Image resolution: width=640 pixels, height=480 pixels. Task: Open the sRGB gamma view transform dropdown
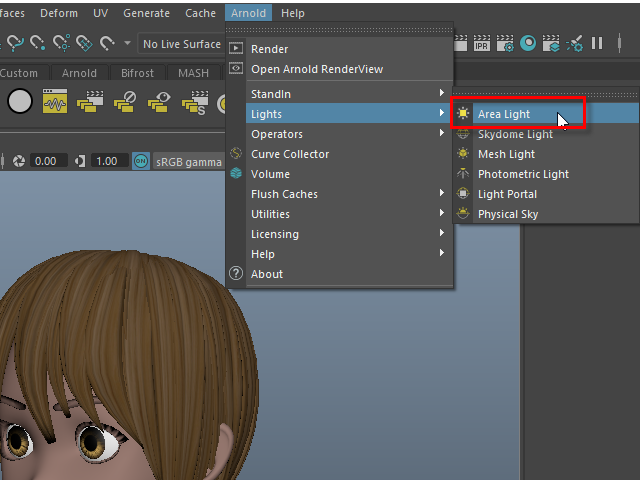[188, 161]
